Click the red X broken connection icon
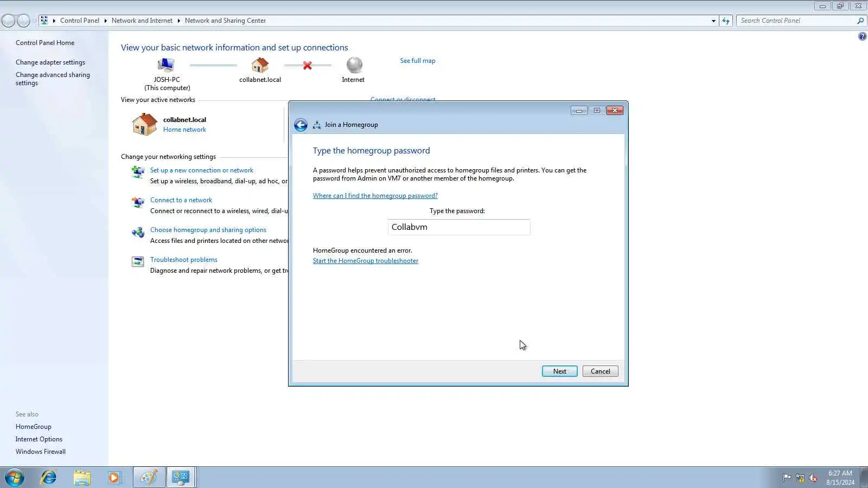The height and width of the screenshot is (488, 868). click(x=308, y=66)
